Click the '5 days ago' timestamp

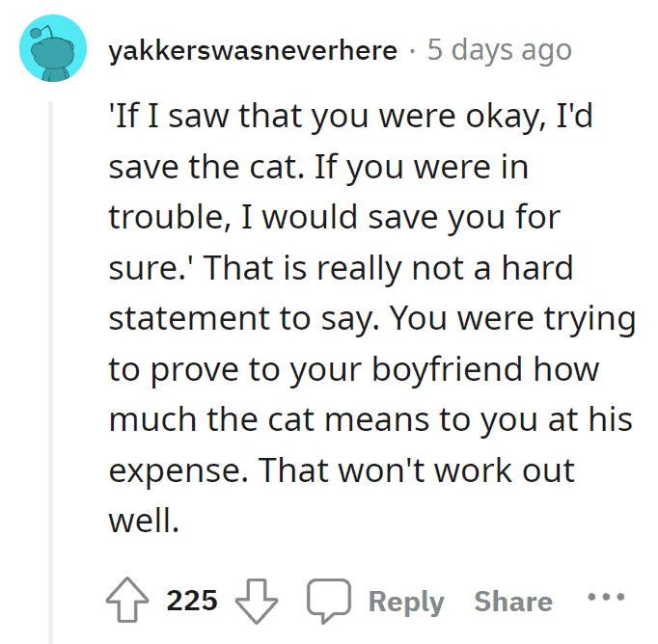(x=500, y=50)
